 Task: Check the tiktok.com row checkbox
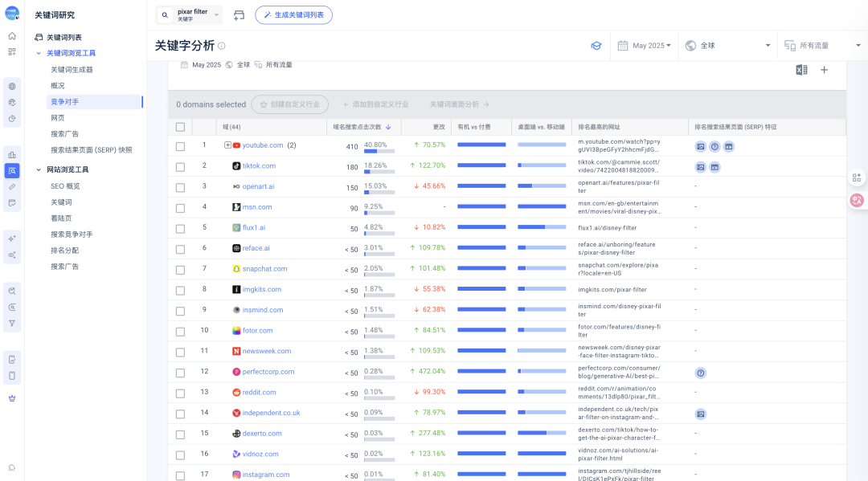[181, 167]
